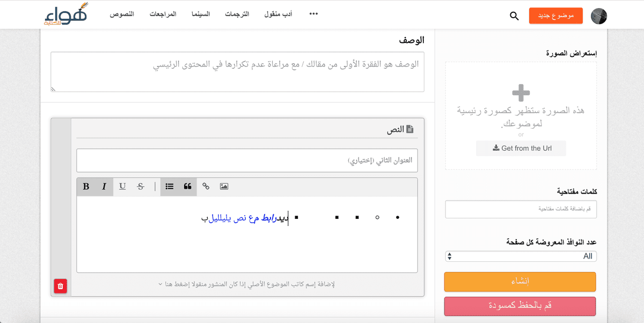The width and height of the screenshot is (644, 323).
Task: Open the 'All' windows-per-page dropdown
Action: click(520, 256)
